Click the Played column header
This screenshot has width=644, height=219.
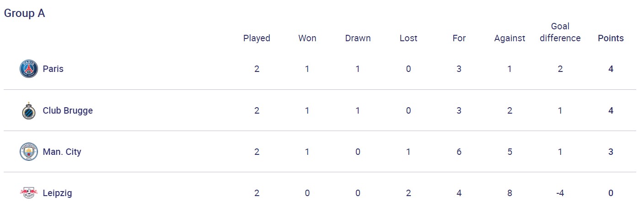click(257, 38)
